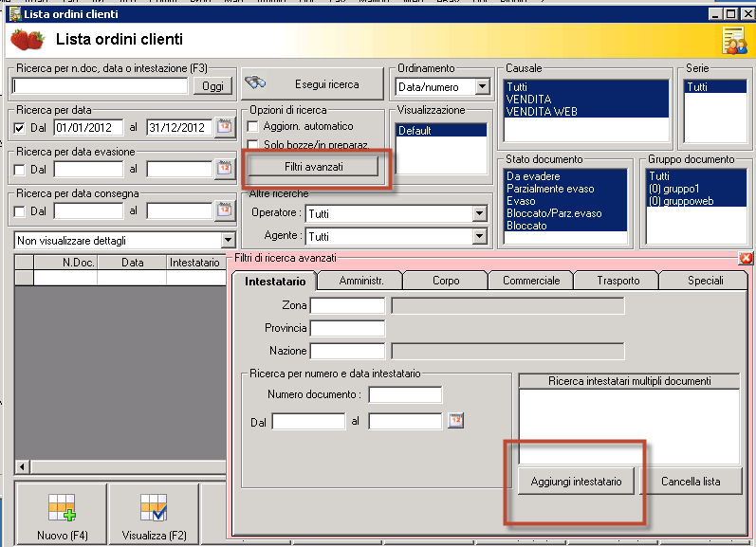Close the Filtri di ricerca avanzati panel
756x547 pixels.
coord(746,258)
